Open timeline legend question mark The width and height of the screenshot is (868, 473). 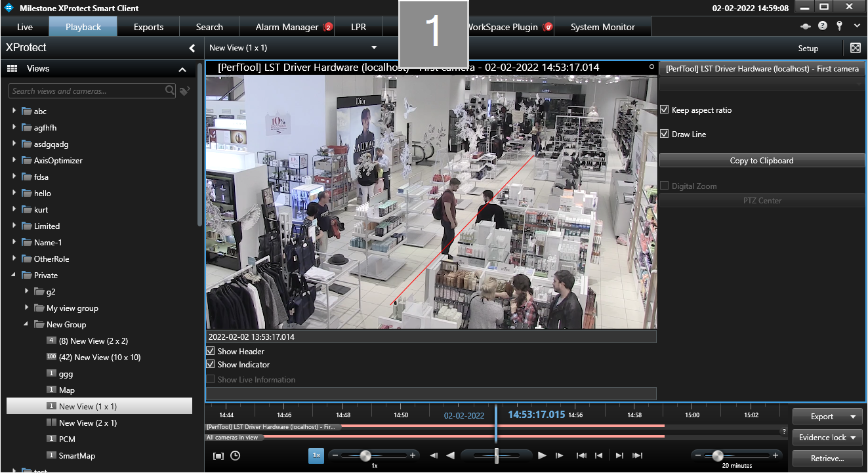coord(783,432)
